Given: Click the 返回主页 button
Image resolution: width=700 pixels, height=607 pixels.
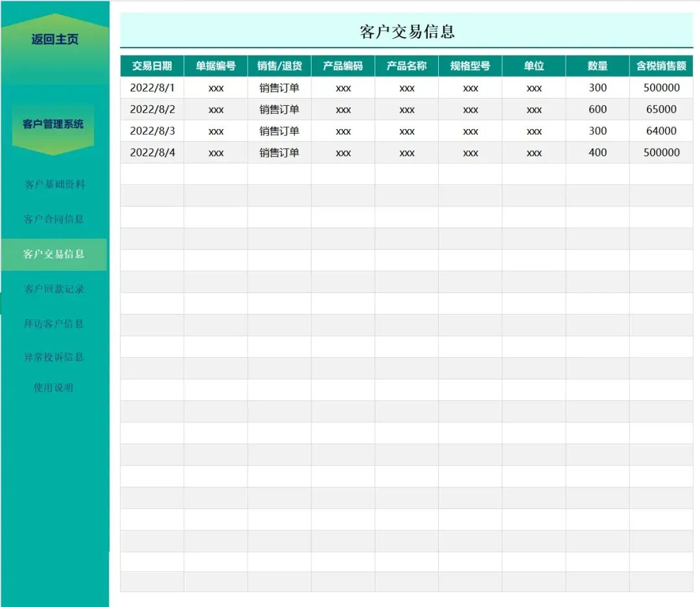Looking at the screenshot, I should click(x=55, y=40).
